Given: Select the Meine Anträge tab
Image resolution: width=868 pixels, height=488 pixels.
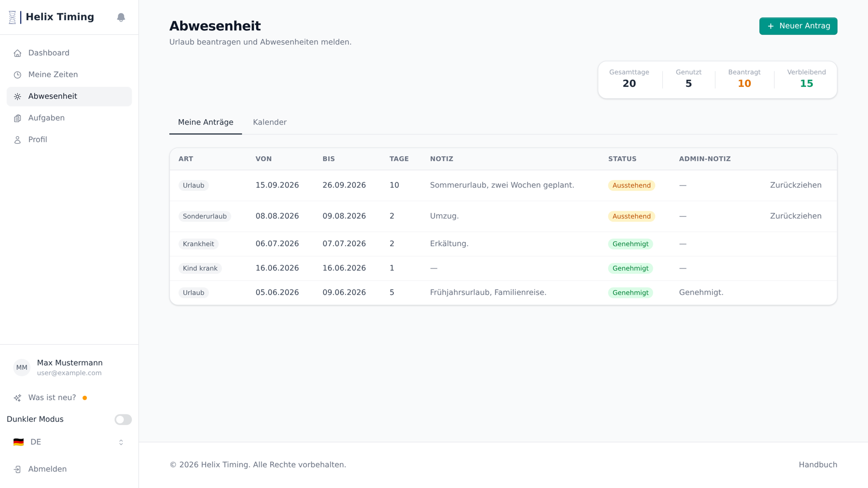Looking at the screenshot, I should click(206, 123).
